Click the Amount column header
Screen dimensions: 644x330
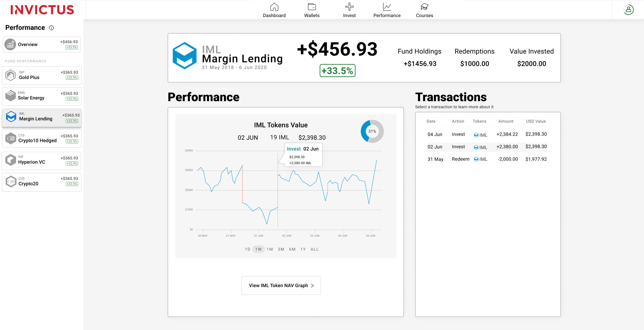click(x=506, y=121)
